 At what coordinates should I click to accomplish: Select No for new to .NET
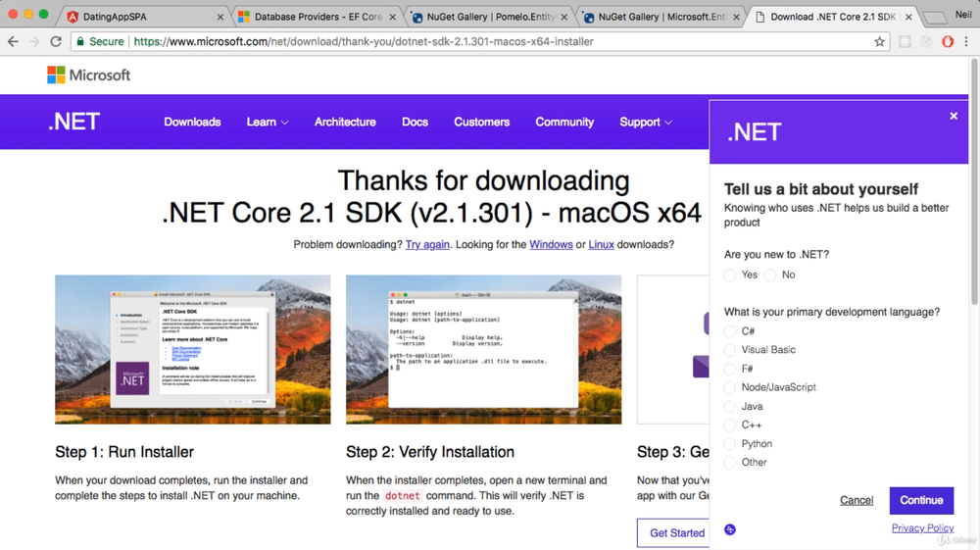770,275
